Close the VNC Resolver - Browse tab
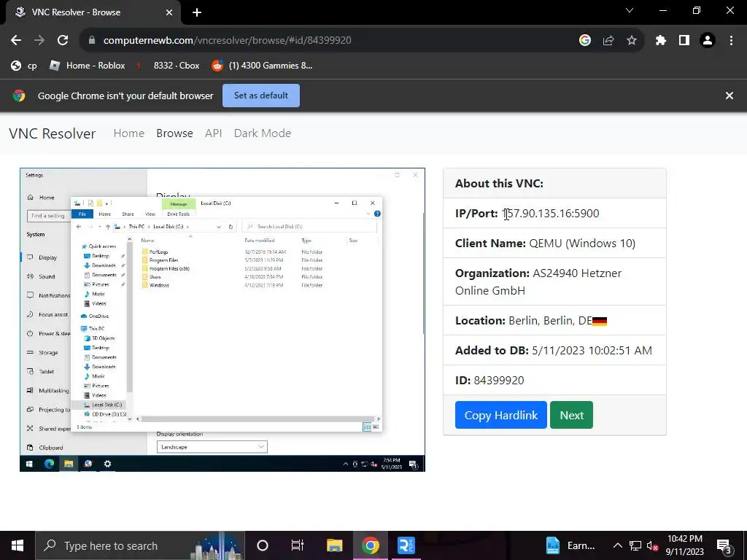 point(169,12)
